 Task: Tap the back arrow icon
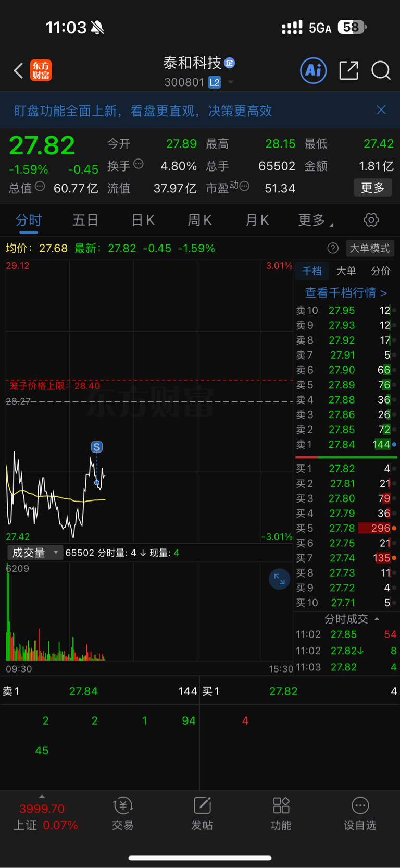(x=18, y=70)
